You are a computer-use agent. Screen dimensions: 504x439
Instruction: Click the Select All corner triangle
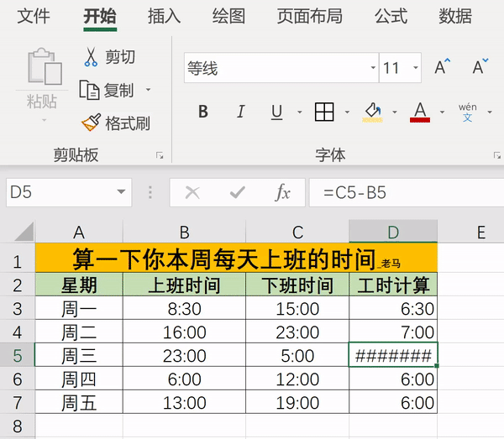[x=24, y=231]
